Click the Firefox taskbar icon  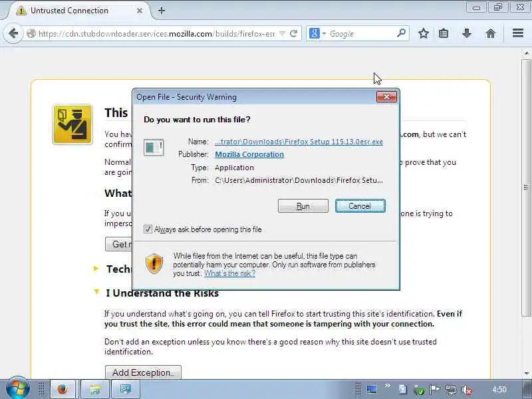(x=63, y=389)
